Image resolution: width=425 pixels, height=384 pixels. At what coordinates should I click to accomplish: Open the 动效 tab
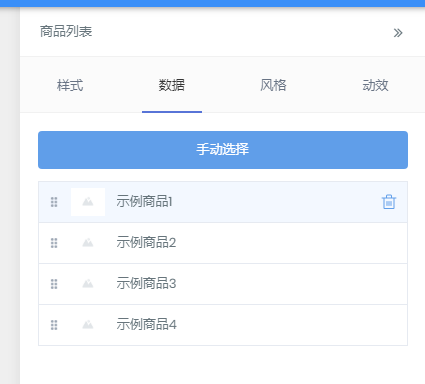click(x=375, y=85)
